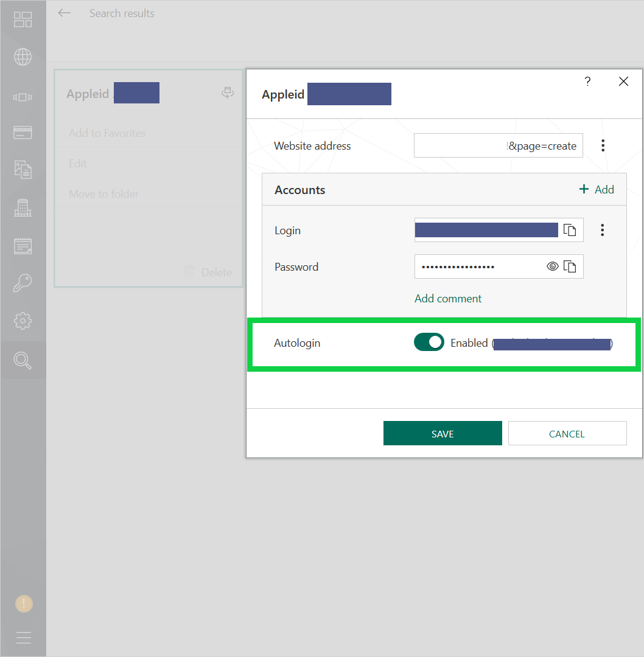This screenshot has width=644, height=657.
Task: Click the sync icon on the Appleid card
Action: [228, 92]
